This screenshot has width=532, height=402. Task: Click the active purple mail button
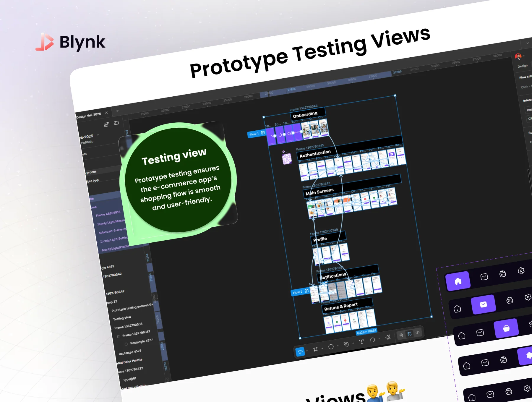click(x=483, y=304)
